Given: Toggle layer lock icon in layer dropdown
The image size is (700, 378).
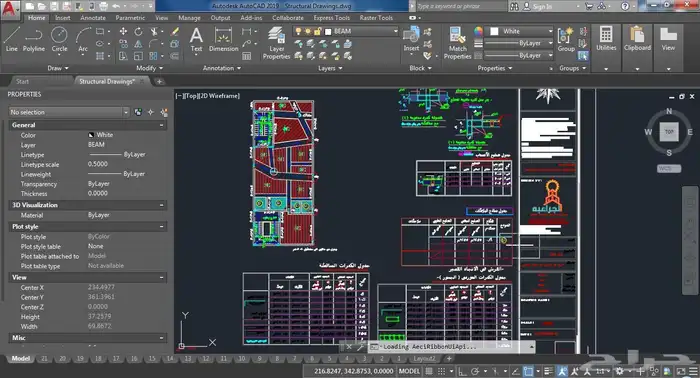Looking at the screenshot, I should tap(317, 31).
